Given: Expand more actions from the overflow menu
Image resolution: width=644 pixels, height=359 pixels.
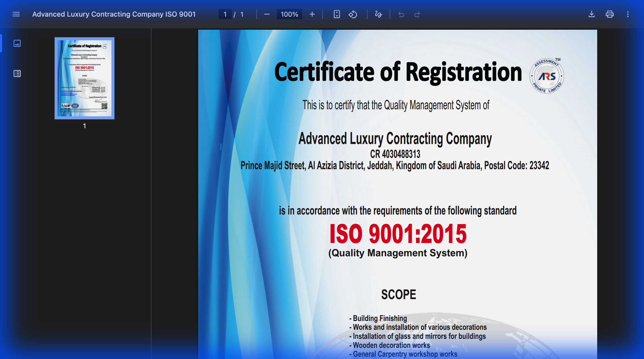Looking at the screenshot, I should pyautogui.click(x=628, y=14).
